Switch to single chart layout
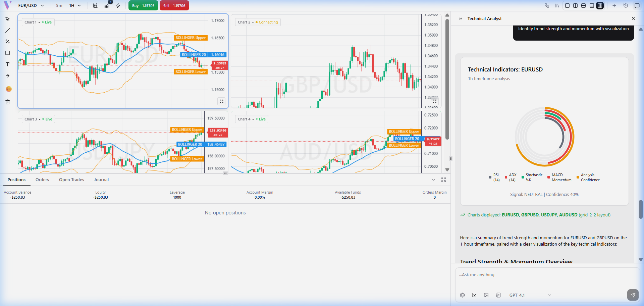 567,6
